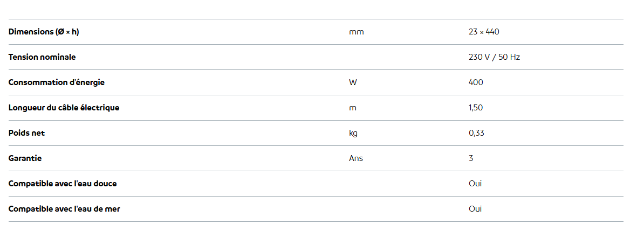Click the 'Poids net' label

pos(26,133)
